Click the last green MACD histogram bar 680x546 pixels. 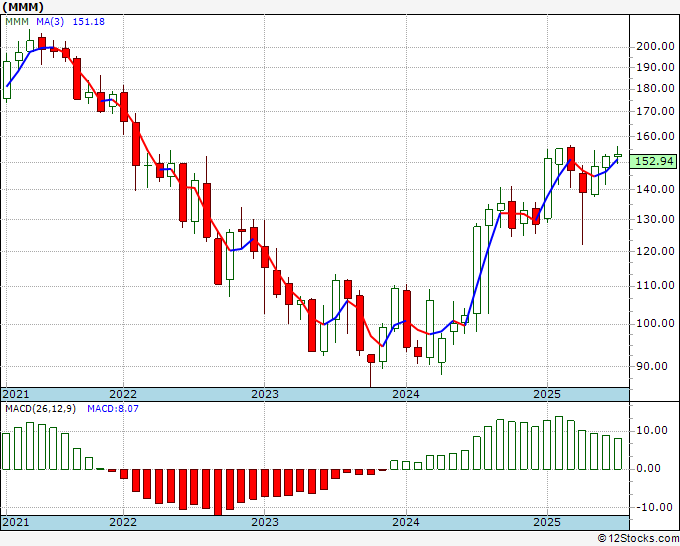point(618,454)
